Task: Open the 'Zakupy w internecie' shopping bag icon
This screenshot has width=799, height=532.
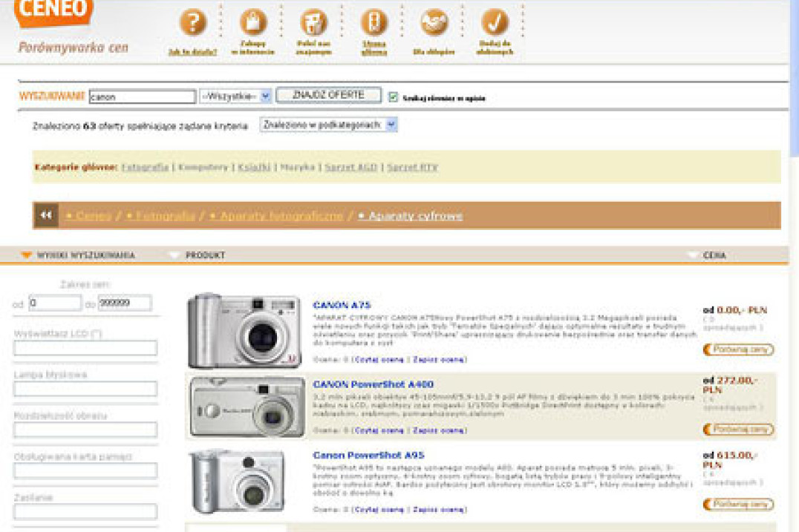Action: click(x=253, y=22)
